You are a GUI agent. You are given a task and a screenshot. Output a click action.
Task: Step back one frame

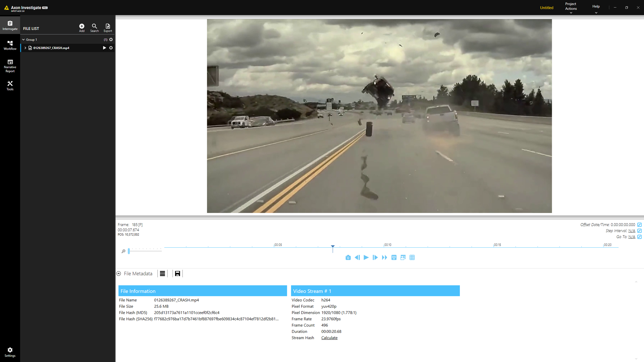click(x=357, y=257)
